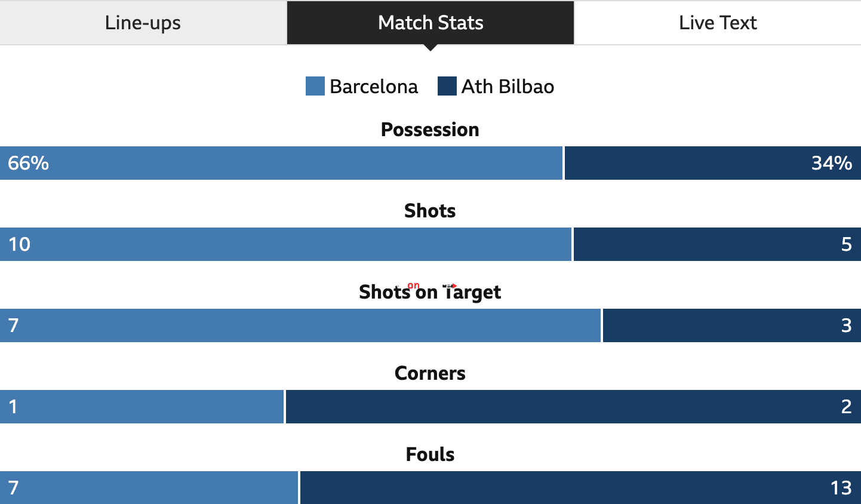Image resolution: width=861 pixels, height=504 pixels.
Task: Click Barcelona's 1 corner bar
Action: (x=142, y=407)
